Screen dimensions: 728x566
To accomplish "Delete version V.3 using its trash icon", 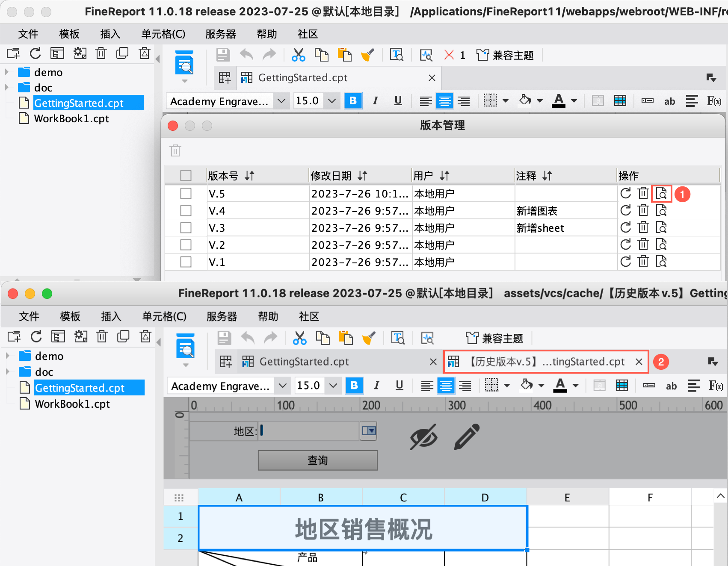I will coord(643,227).
